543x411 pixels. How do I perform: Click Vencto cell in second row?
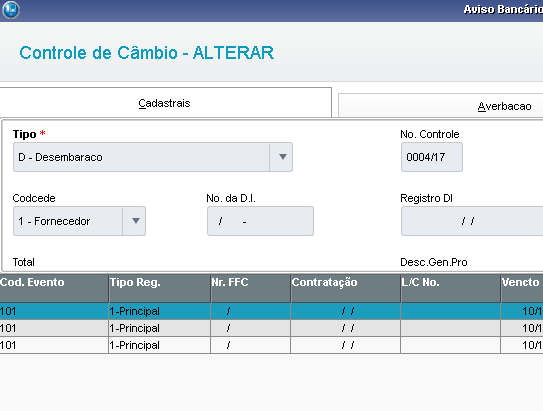point(522,328)
